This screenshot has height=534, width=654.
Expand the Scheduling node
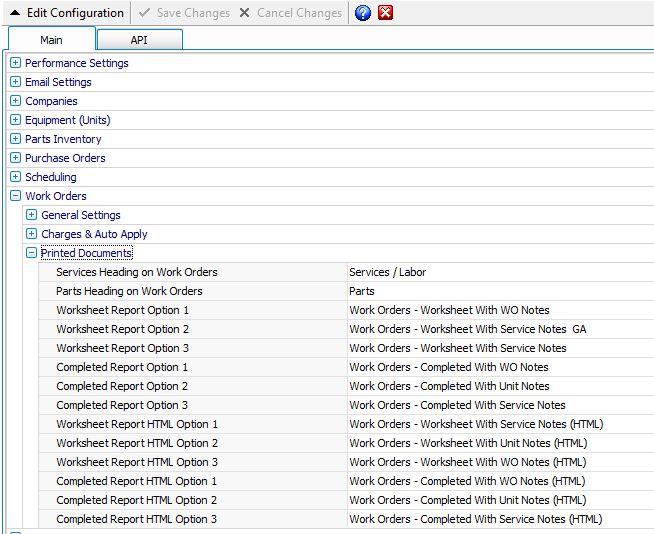click(x=15, y=176)
